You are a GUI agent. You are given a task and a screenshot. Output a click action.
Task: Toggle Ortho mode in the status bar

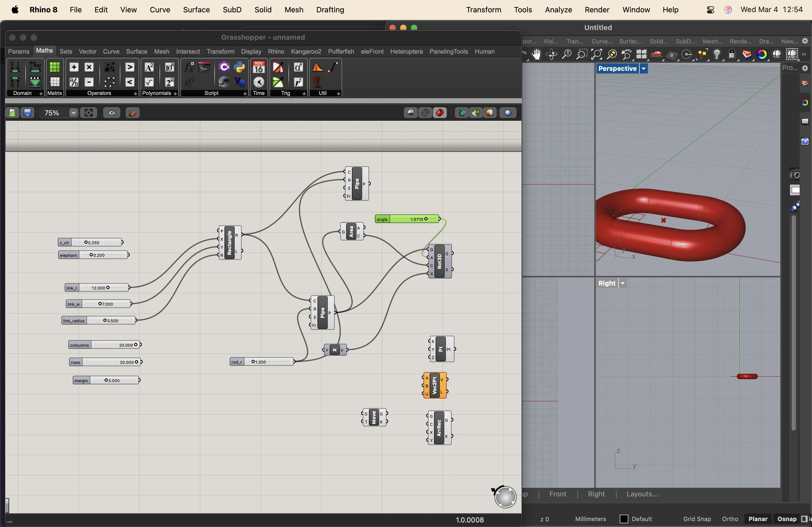click(730, 519)
